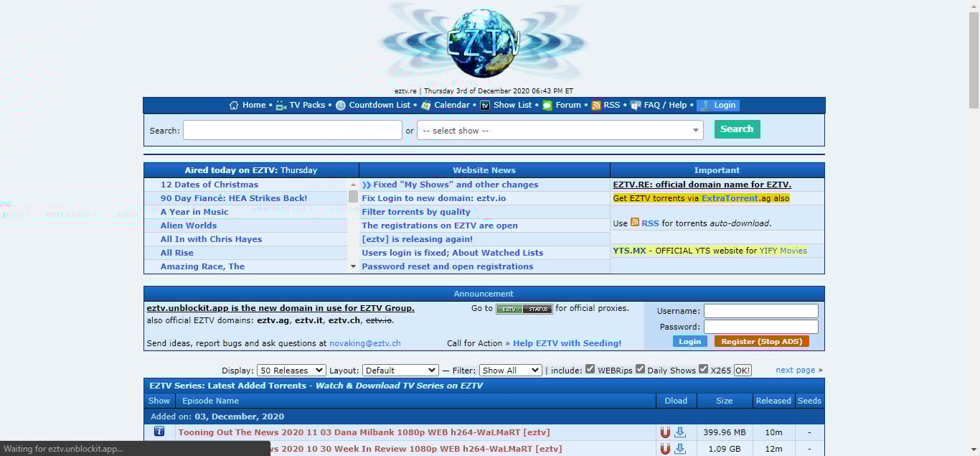Click the Password input field
Image resolution: width=980 pixels, height=456 pixels.
point(760,327)
